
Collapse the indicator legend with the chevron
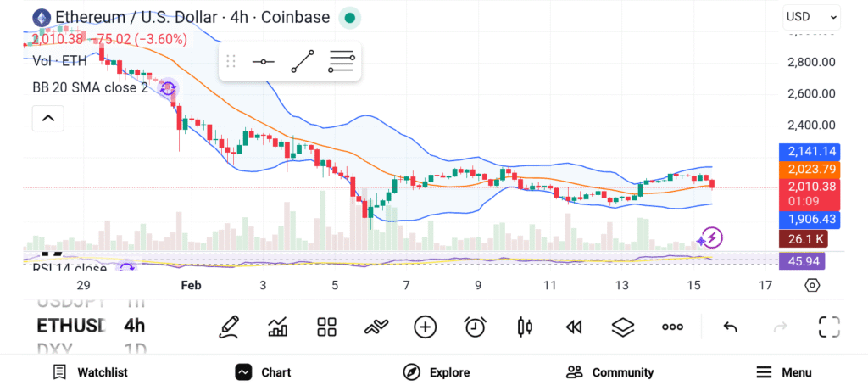(x=48, y=119)
